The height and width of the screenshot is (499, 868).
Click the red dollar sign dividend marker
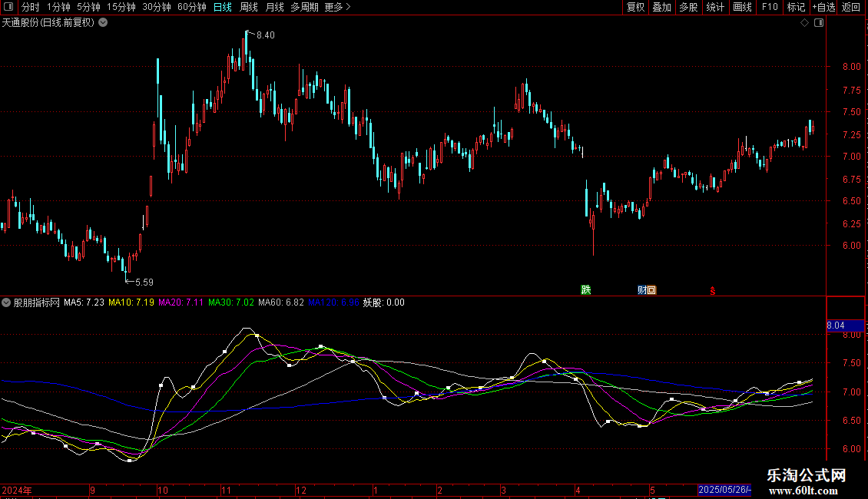(x=712, y=291)
